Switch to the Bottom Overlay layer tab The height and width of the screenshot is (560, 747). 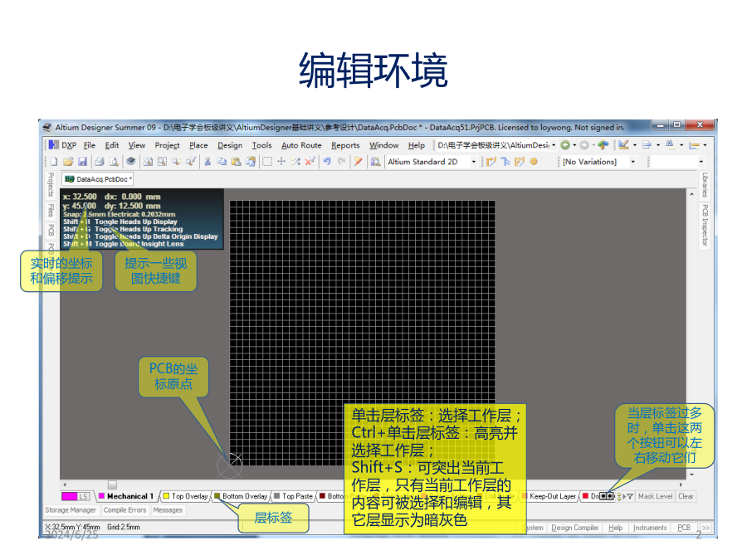(241, 496)
